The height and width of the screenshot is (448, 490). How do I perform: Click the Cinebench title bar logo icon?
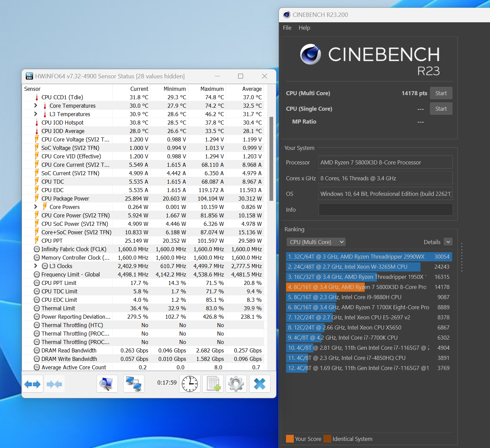pyautogui.click(x=287, y=15)
